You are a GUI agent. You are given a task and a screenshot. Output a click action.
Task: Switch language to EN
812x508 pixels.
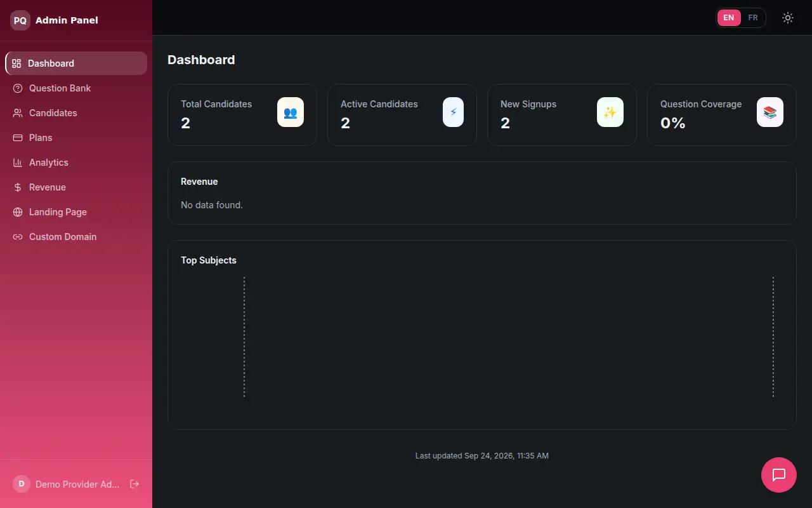tap(729, 18)
